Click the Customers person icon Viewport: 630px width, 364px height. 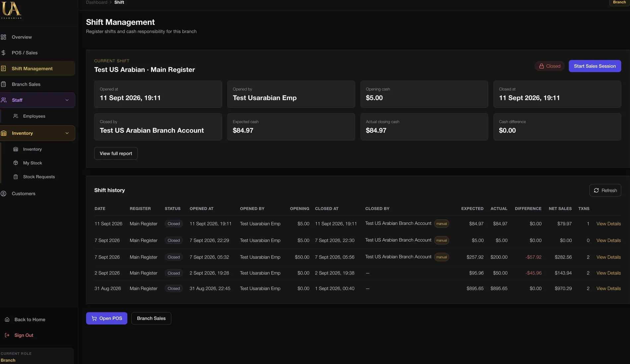coord(4,194)
